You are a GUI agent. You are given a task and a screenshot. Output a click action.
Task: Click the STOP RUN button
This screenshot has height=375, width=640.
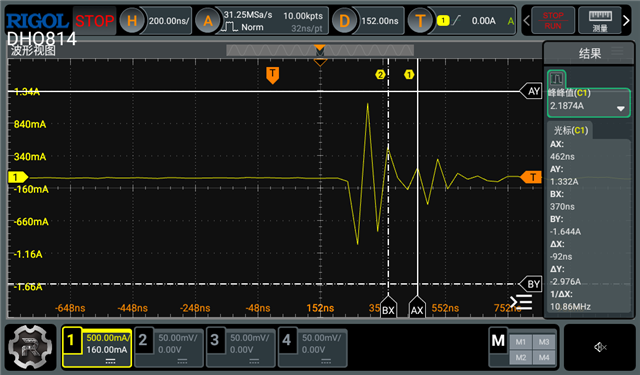coord(553,20)
